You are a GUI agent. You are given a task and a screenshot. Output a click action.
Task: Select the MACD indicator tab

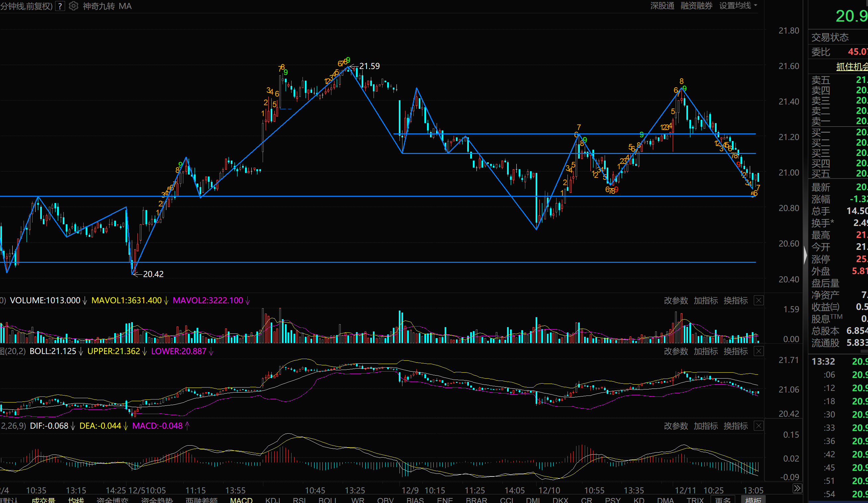point(241,500)
